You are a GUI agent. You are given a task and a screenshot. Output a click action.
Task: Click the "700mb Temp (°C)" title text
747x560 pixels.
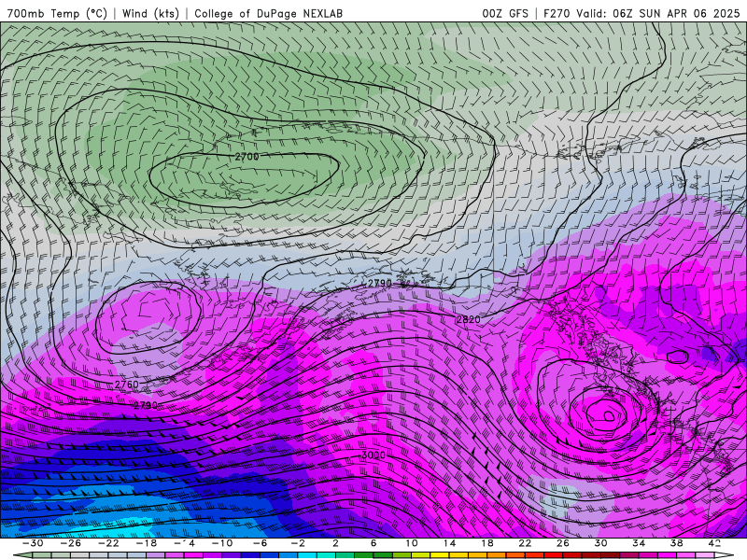[x=57, y=13]
